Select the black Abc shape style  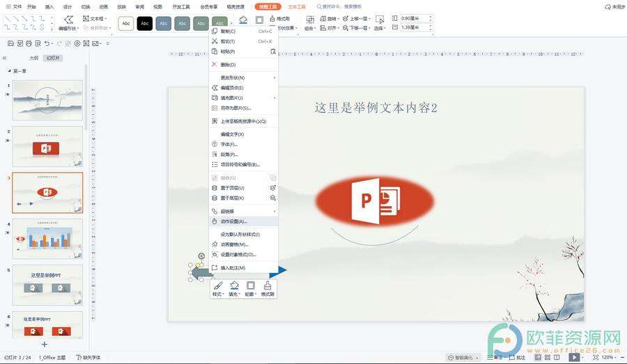click(x=145, y=24)
